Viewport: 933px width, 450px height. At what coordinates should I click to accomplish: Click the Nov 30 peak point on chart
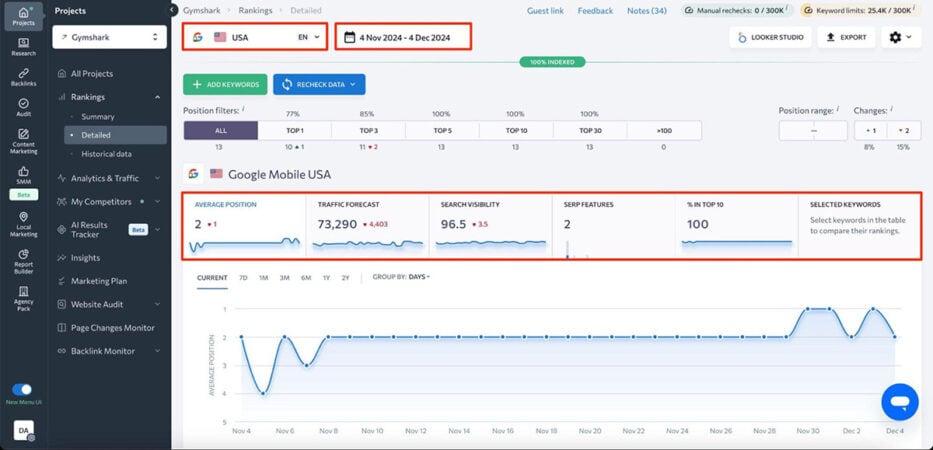tap(807, 309)
